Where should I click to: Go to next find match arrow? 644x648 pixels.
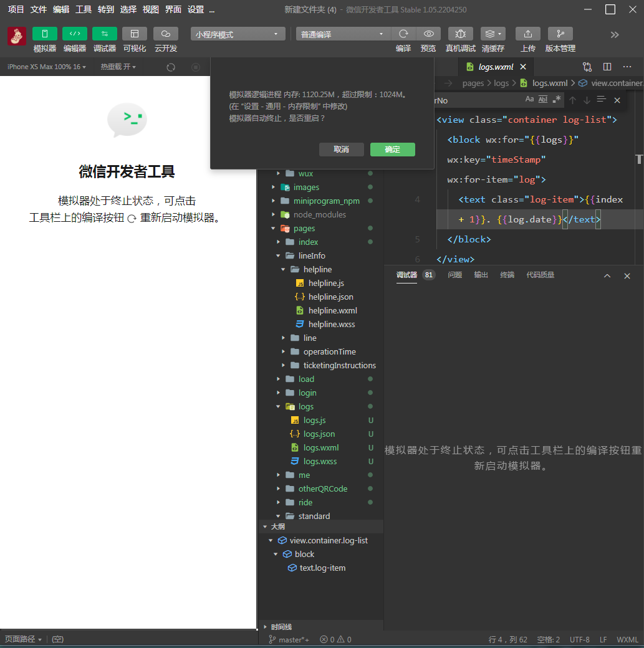coord(587,100)
